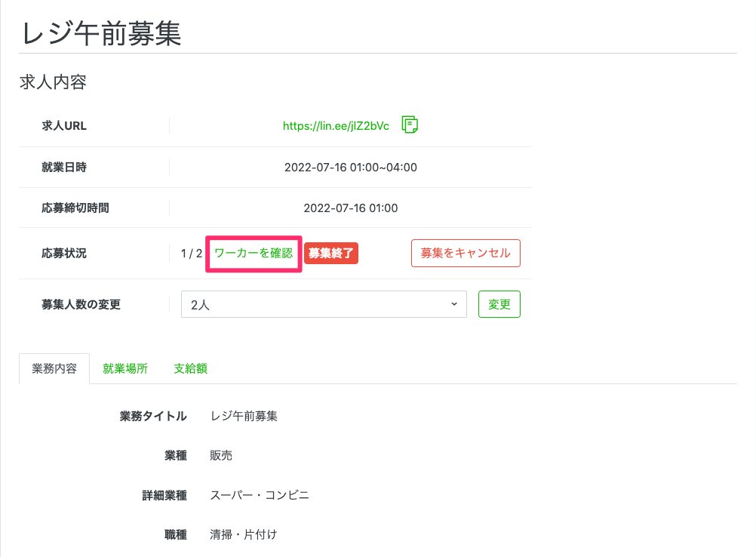Click the 職種 value 清掃・片付け
Image resolution: width=756 pixels, height=557 pixels.
pyautogui.click(x=244, y=535)
